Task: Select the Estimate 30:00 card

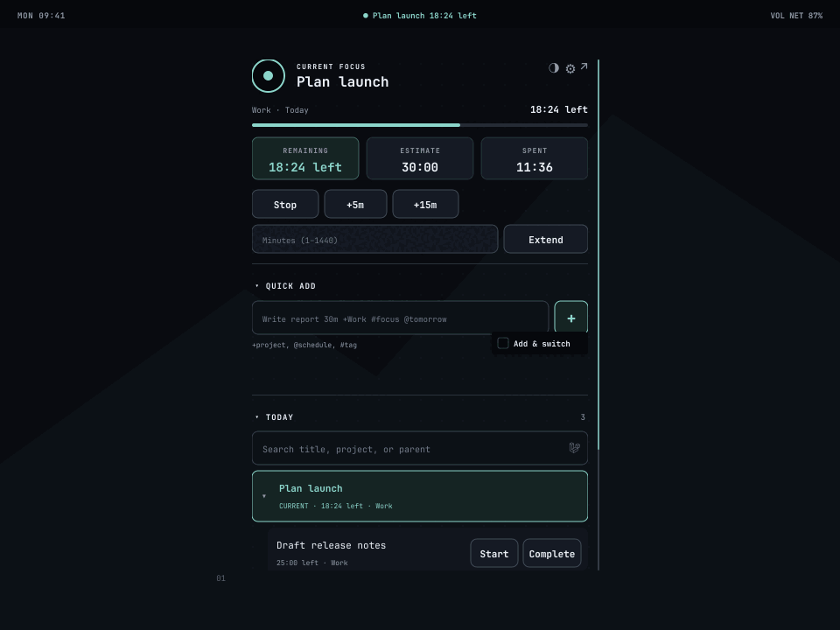Action: pyautogui.click(x=419, y=158)
